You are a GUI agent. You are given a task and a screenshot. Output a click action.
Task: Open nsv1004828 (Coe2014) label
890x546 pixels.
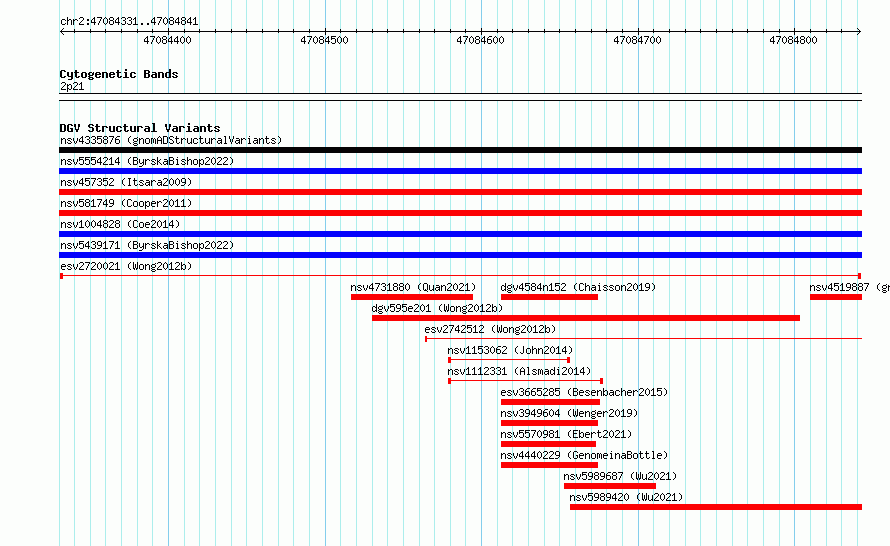(x=120, y=224)
